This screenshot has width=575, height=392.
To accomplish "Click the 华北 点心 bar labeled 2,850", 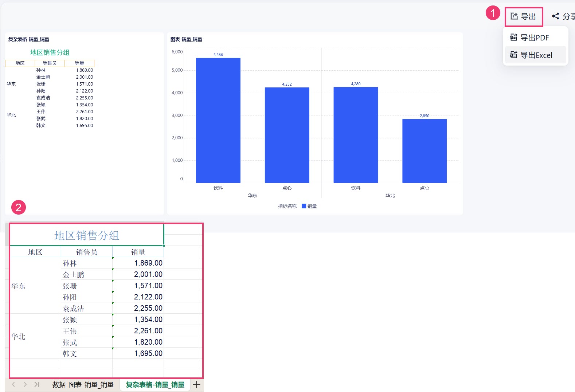I will [x=425, y=151].
